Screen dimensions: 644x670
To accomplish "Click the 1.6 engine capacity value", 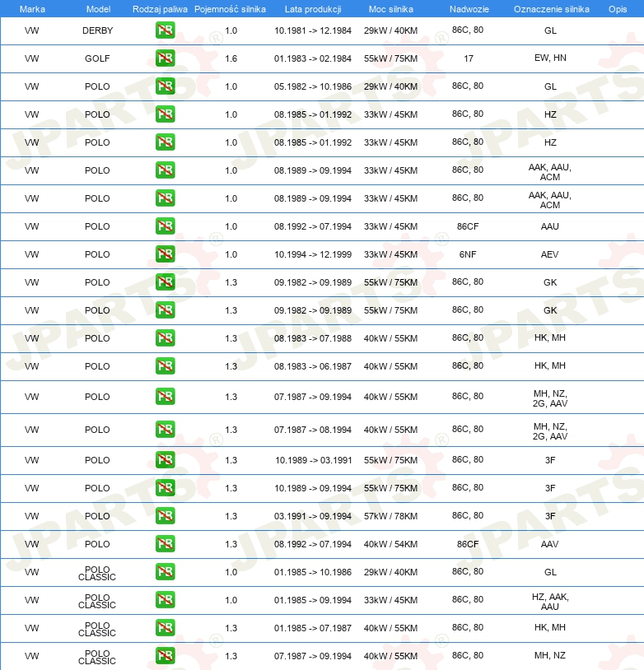I will [231, 58].
